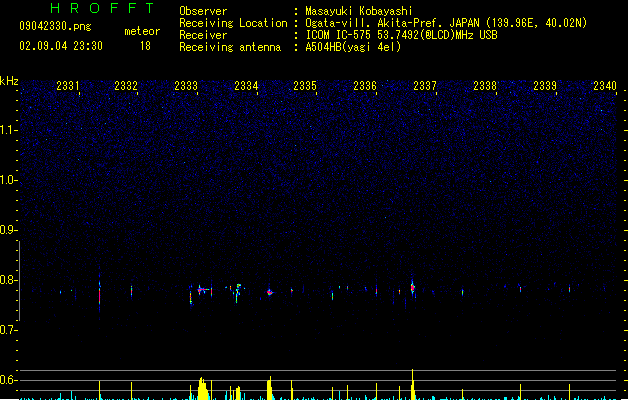629x400 pixels.
Task: Click the 2332 time axis marker
Action: pos(126,86)
